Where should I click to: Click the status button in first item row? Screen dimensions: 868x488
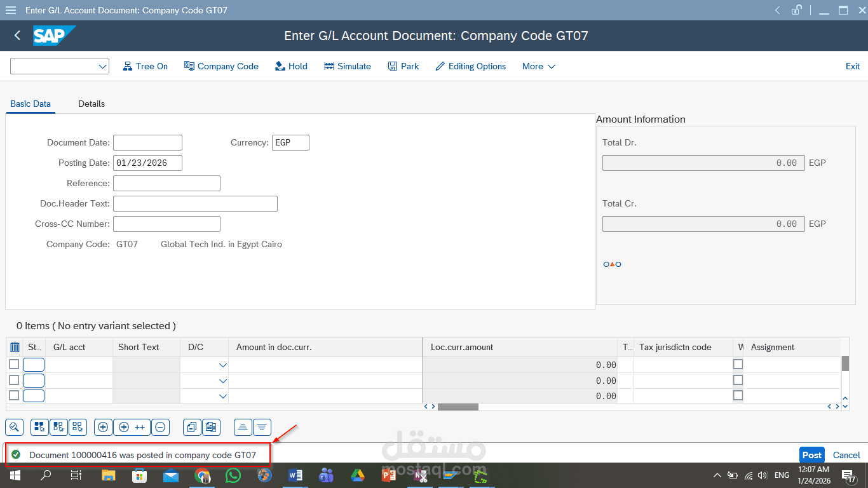[34, 365]
